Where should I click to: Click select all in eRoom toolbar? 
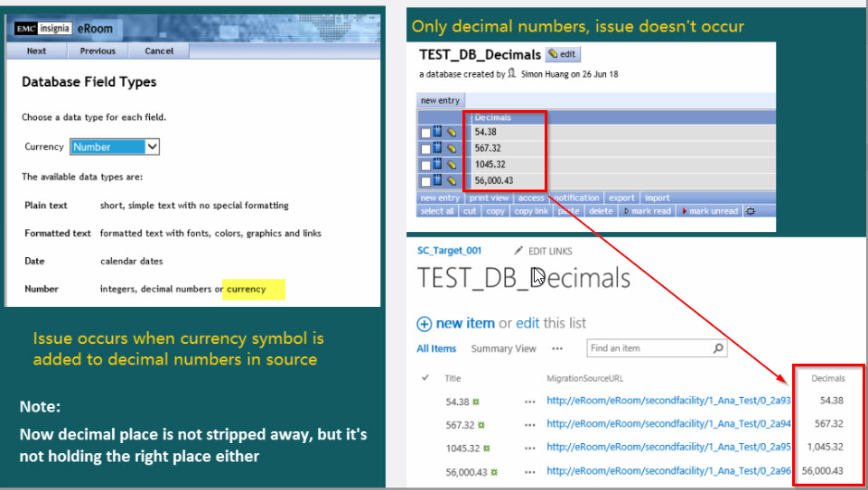tap(437, 211)
